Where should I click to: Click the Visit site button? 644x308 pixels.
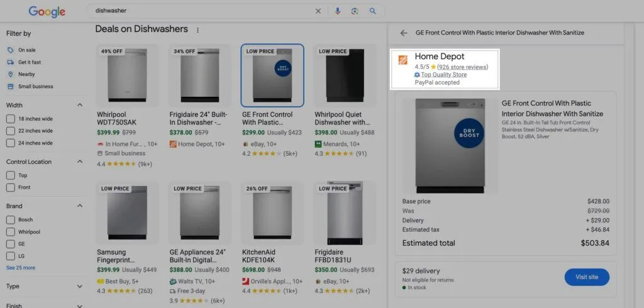(587, 277)
